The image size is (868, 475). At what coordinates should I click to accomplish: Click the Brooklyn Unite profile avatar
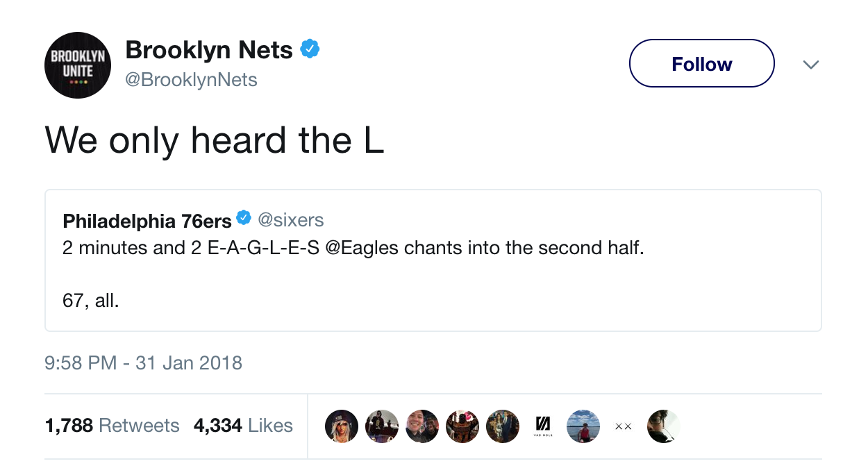[78, 65]
